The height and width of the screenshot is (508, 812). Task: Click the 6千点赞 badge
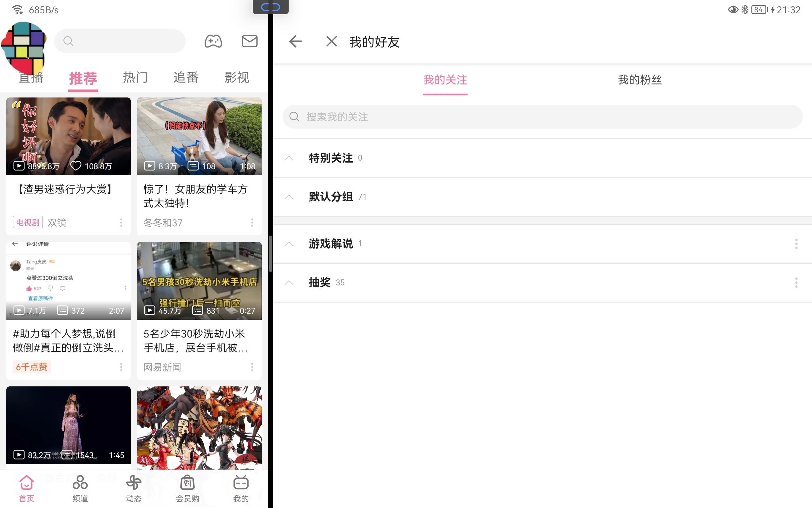tap(31, 367)
